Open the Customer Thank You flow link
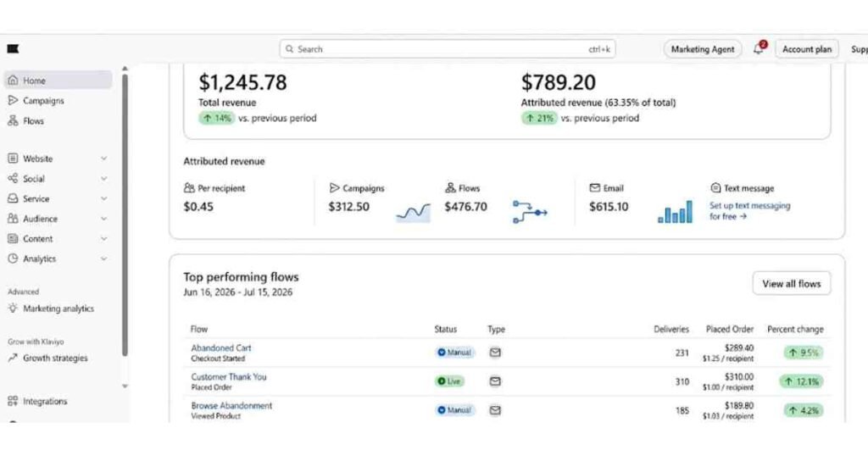Screen dimensions: 868x456 (x=229, y=376)
